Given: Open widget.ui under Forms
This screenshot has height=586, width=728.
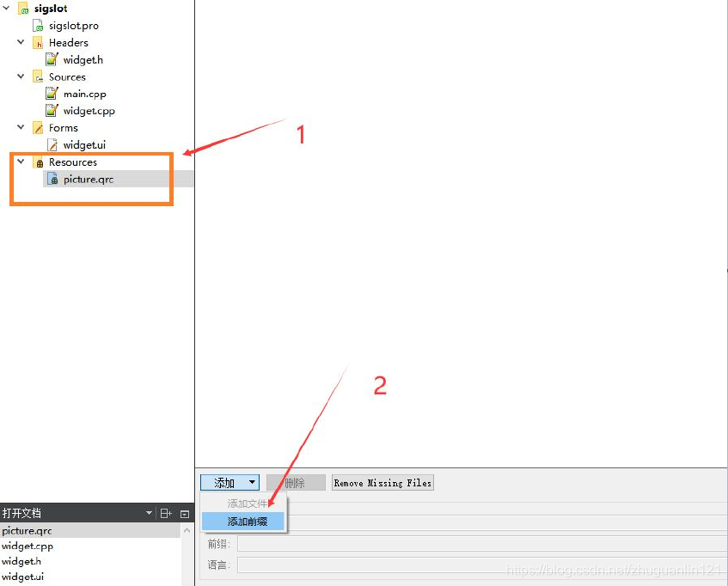Looking at the screenshot, I should pos(84,144).
